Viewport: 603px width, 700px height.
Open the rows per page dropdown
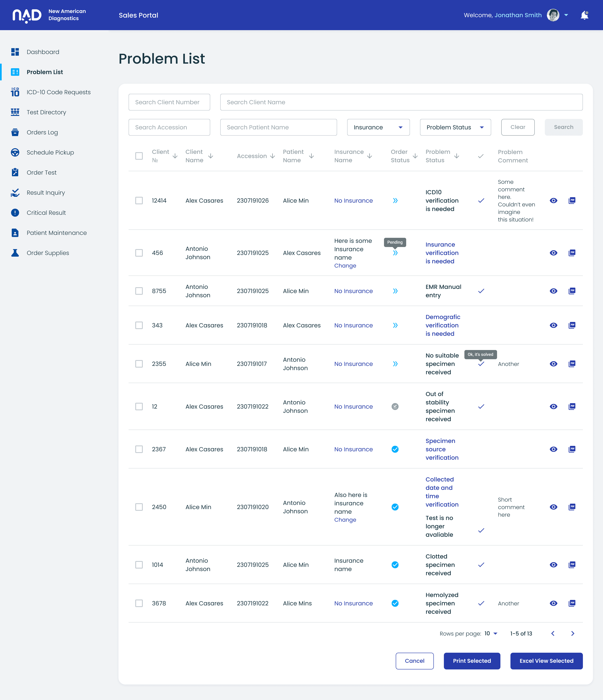[491, 633]
